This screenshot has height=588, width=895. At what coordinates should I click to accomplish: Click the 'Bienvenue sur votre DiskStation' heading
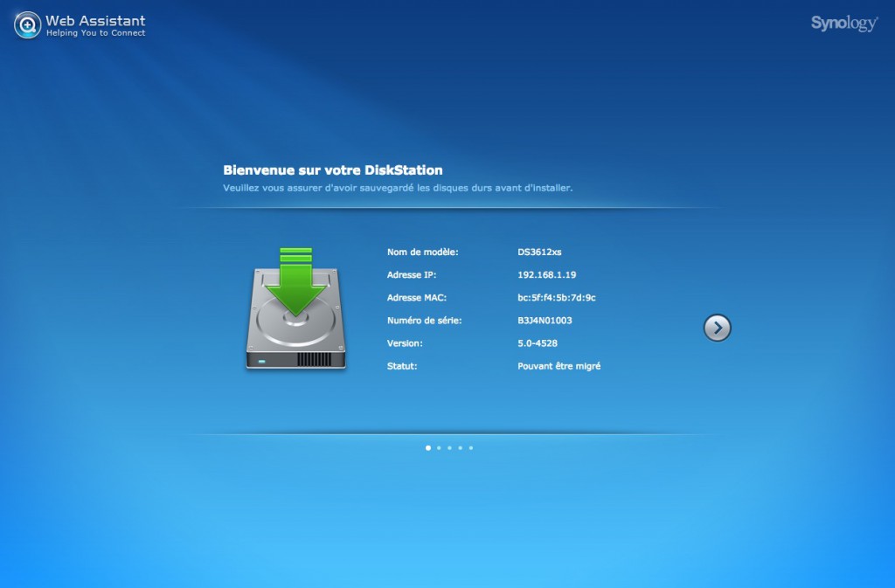[333, 170]
